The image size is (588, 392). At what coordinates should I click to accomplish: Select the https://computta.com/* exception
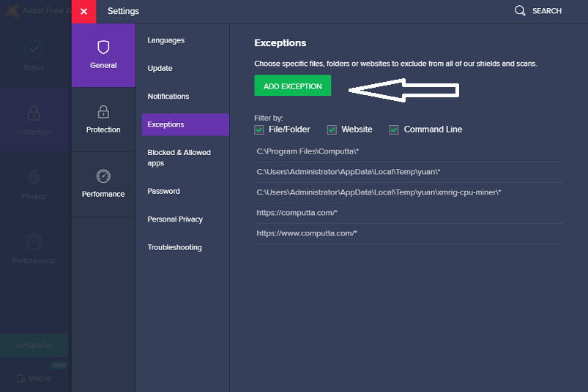409,213
